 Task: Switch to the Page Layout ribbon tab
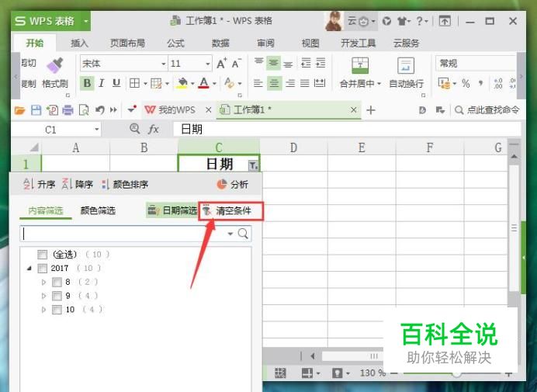(x=127, y=43)
